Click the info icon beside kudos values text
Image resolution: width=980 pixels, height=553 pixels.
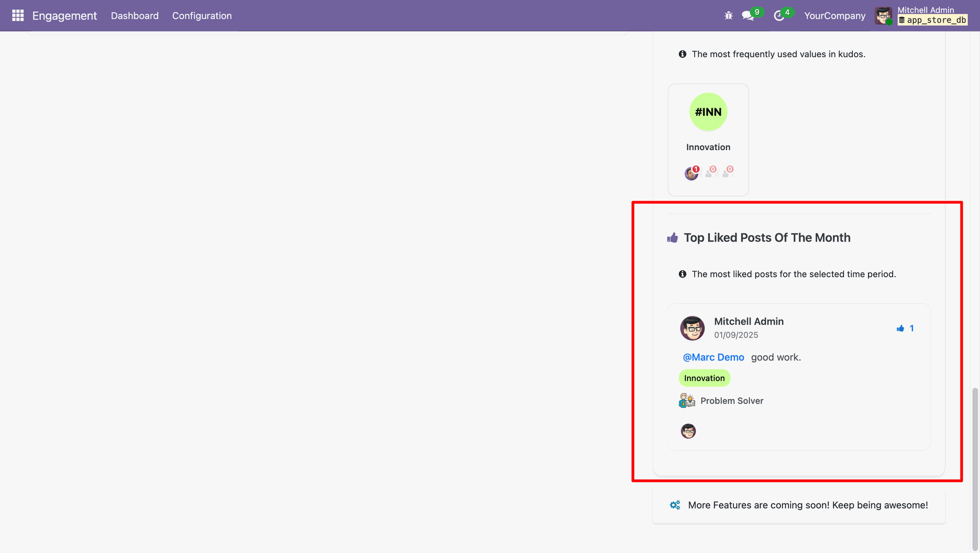click(682, 54)
